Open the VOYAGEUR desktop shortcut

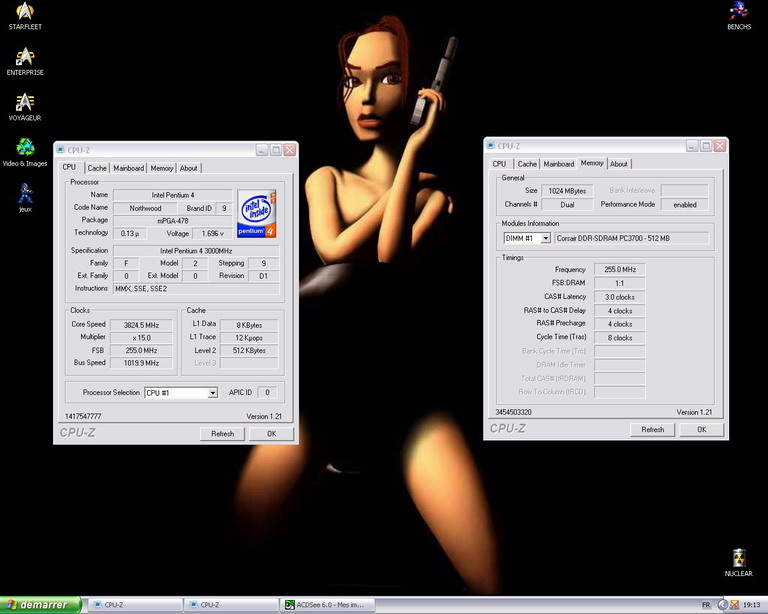click(25, 107)
